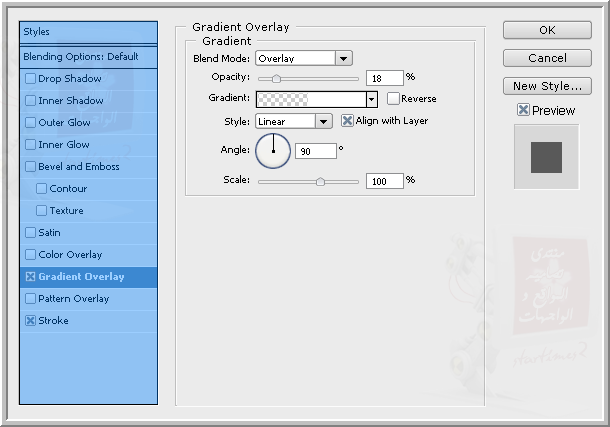Image resolution: width=610 pixels, height=427 pixels.
Task: Select the Pattern Overlay entry
Action: tap(73, 299)
